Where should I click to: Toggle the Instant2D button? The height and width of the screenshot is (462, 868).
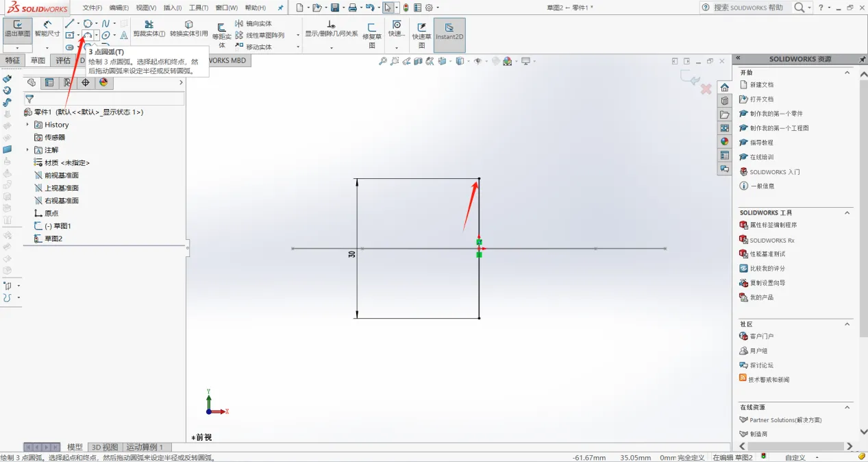[449, 32]
